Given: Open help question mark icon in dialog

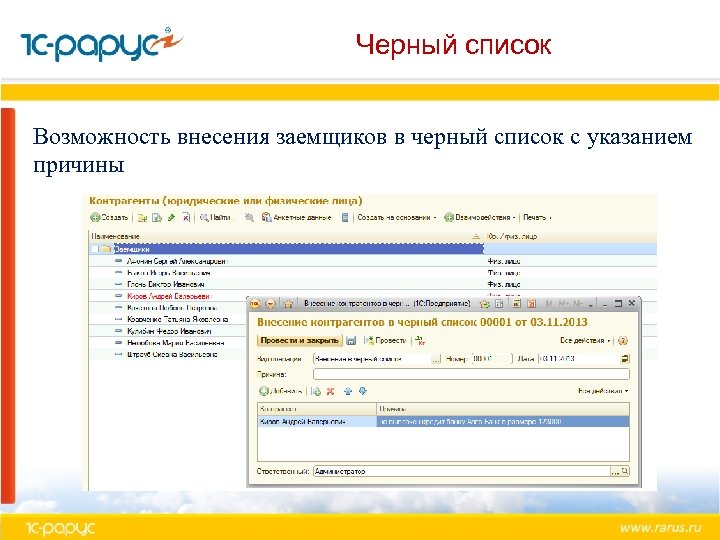Looking at the screenshot, I should click(x=623, y=341).
